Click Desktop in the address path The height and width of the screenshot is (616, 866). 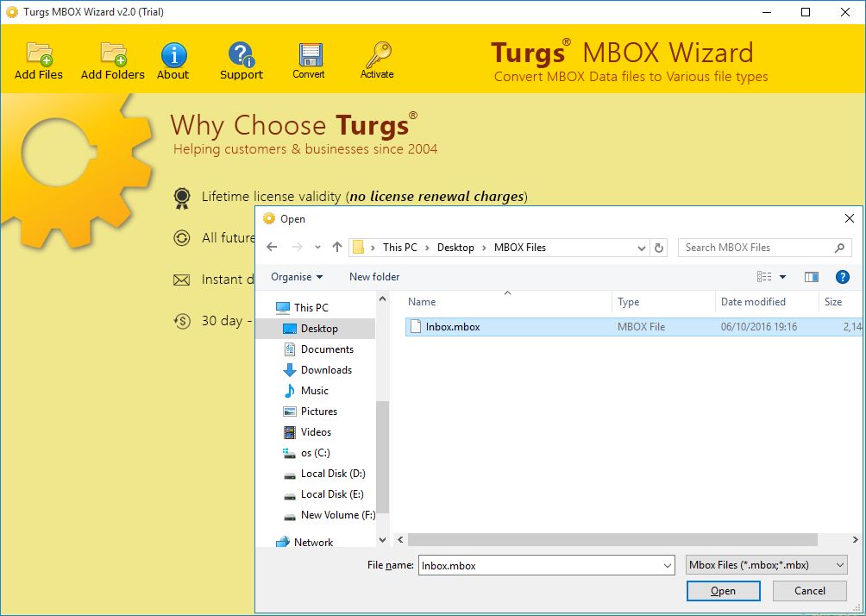[455, 248]
